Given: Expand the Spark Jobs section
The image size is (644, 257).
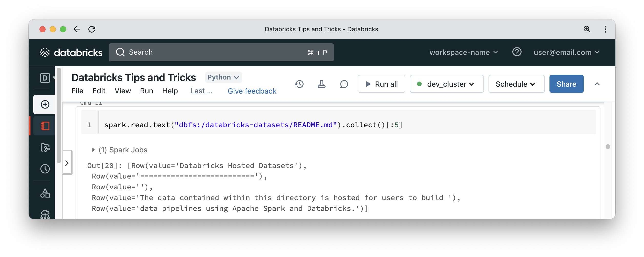Looking at the screenshot, I should pyautogui.click(x=94, y=150).
